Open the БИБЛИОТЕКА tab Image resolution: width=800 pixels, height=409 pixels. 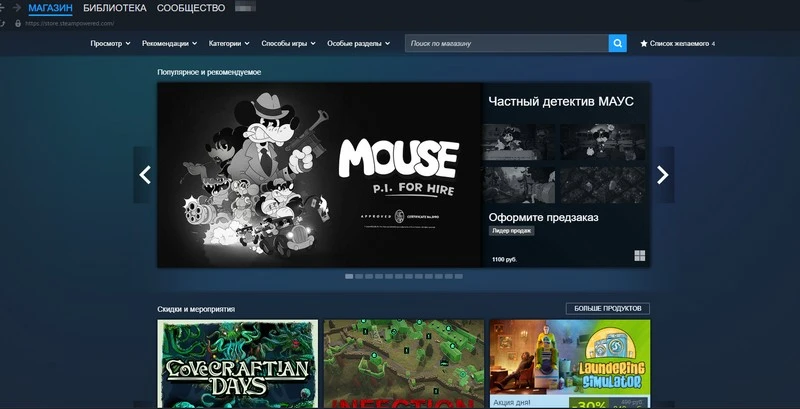115,8
